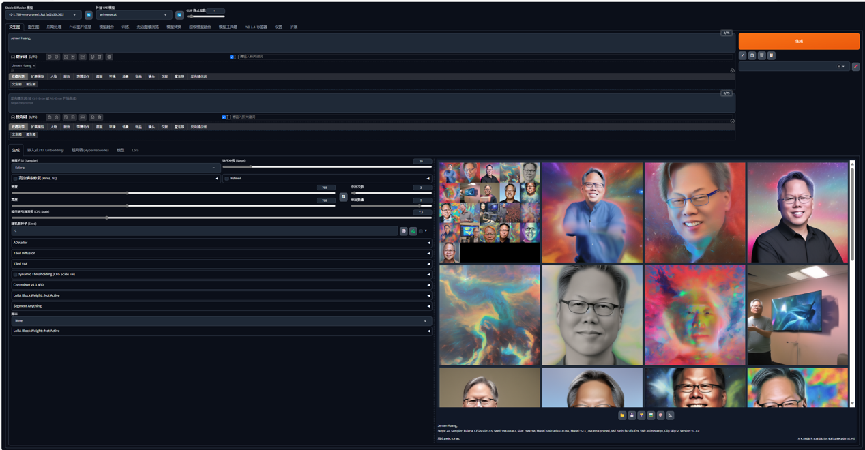
Task: Switch to the txt2img tab
Action: pos(14,27)
